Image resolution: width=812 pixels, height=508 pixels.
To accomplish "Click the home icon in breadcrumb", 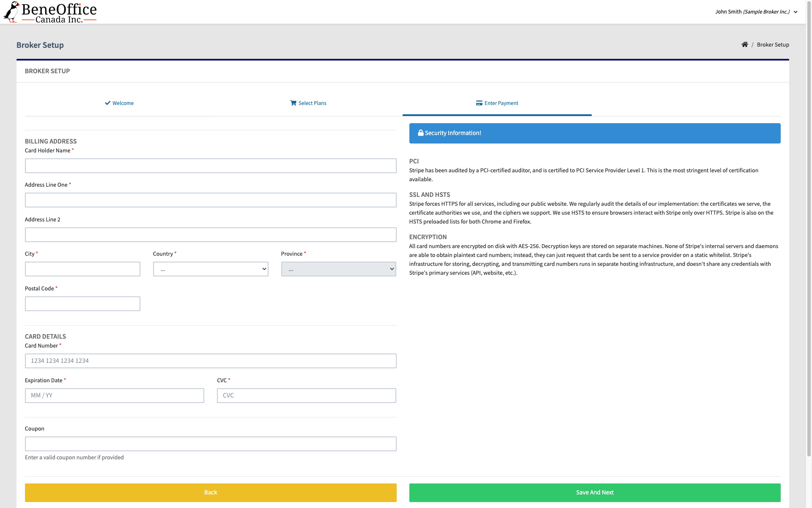I will (x=745, y=44).
